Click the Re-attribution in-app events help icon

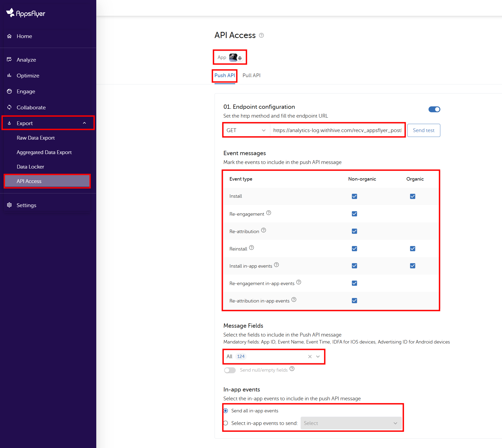click(x=294, y=300)
